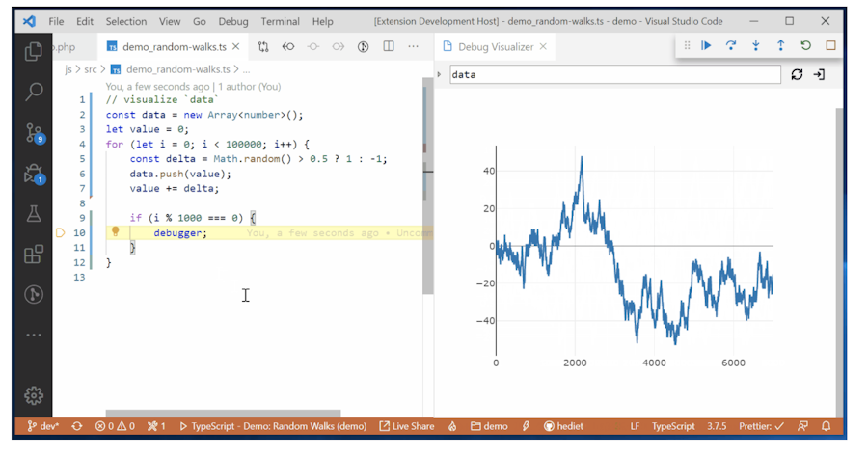Click the tools count 1 status item
The height and width of the screenshot is (457, 868).
pyautogui.click(x=156, y=426)
